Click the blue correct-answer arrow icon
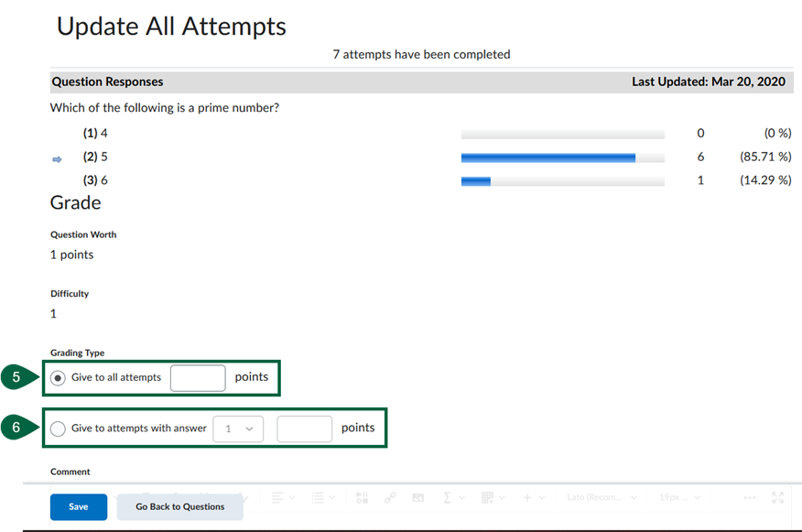Viewport: 802px width, 532px height. tap(57, 158)
